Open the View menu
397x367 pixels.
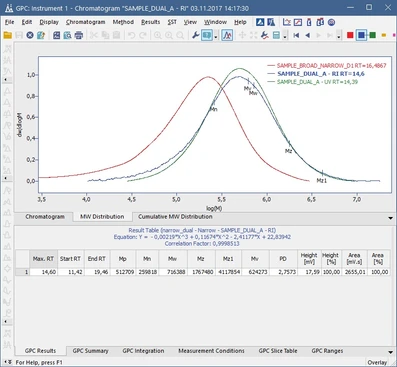190,22
